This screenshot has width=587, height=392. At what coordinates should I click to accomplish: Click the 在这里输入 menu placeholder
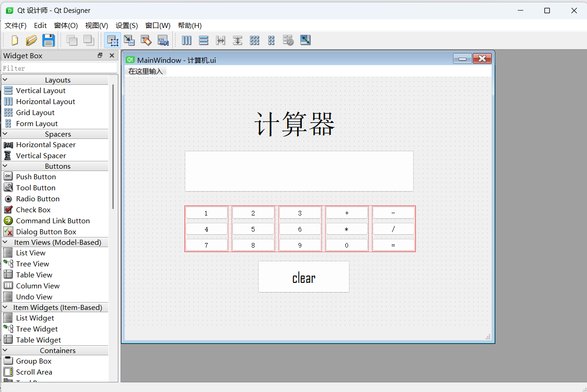145,71
